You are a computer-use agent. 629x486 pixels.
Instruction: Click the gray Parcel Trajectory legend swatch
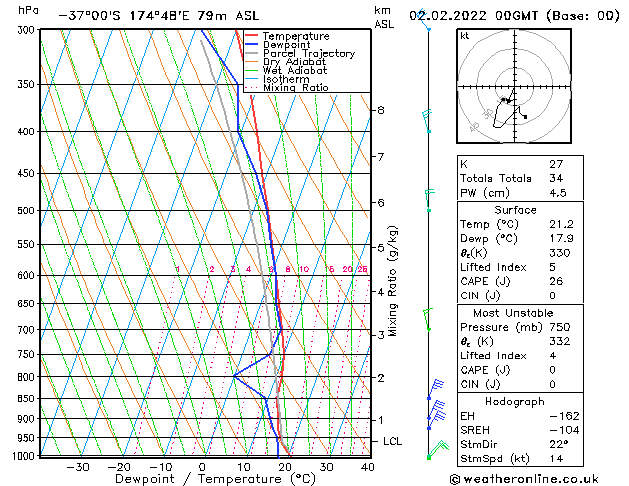click(252, 53)
